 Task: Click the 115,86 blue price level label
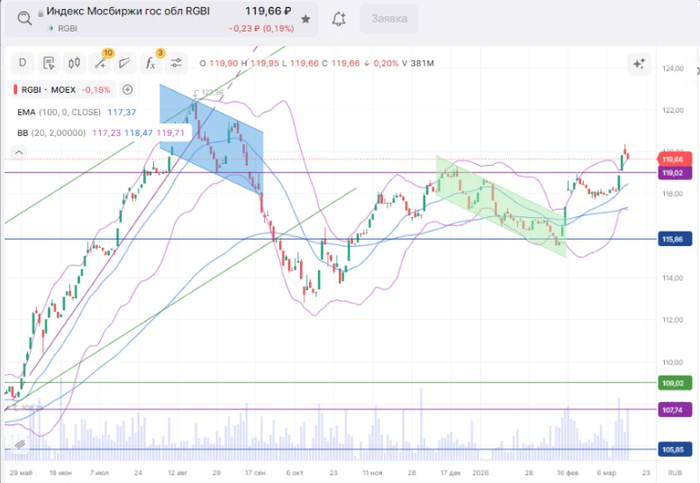[671, 240]
